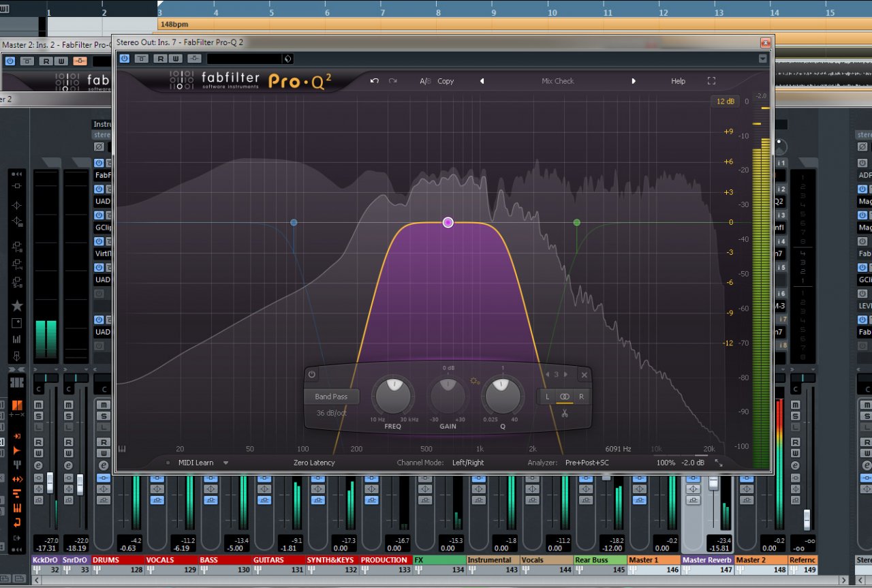The height and width of the screenshot is (588, 872).
Task: Click the GAIN knob
Action: (x=448, y=396)
